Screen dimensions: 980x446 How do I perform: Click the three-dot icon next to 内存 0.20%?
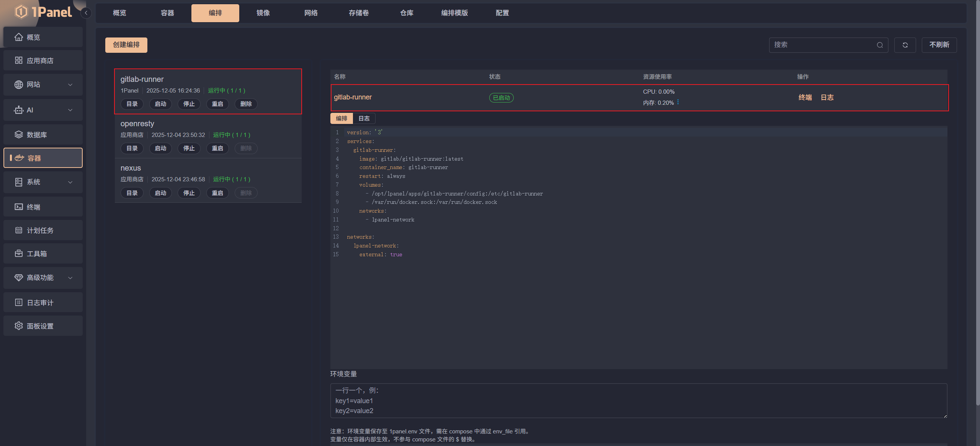(678, 102)
